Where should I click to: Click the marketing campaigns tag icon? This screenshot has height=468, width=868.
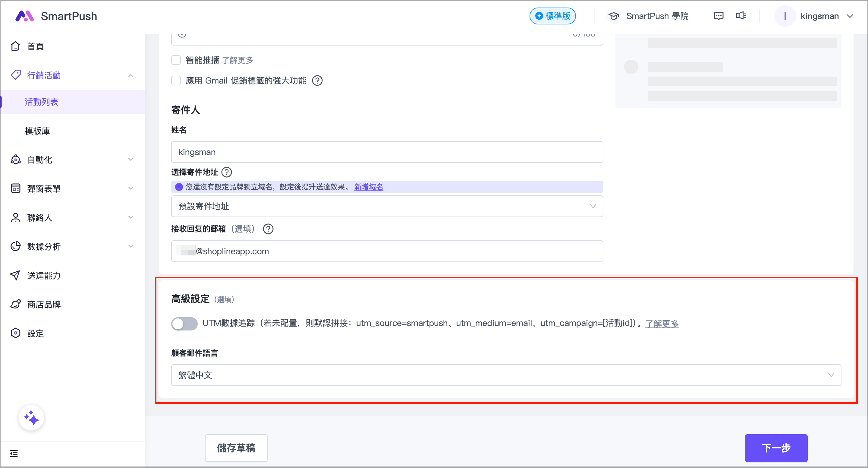click(15, 75)
